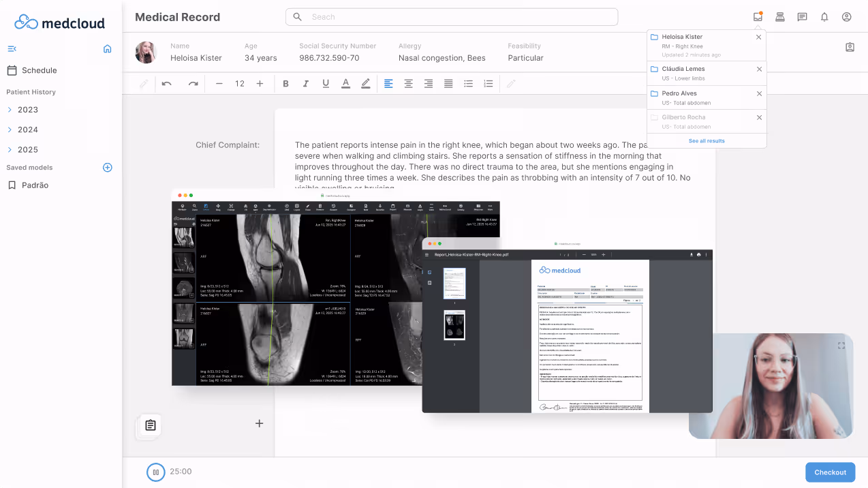
Task: Click the imaging results icon with orange badge
Action: pos(758,16)
